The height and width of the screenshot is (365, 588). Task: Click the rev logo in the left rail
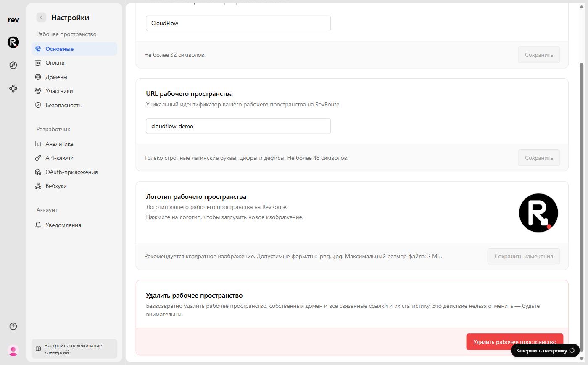point(13,20)
